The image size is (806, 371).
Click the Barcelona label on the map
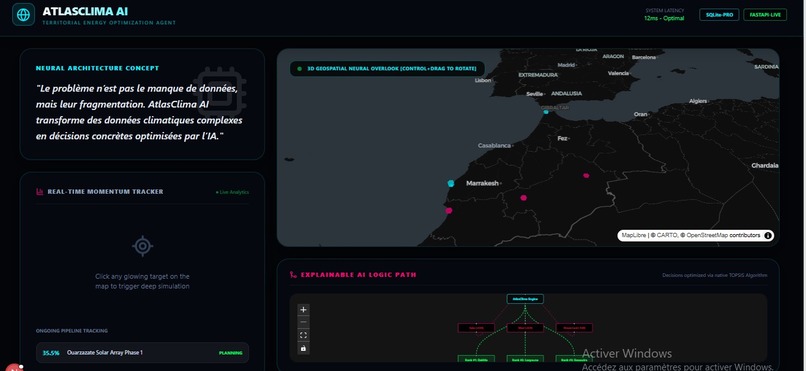(x=644, y=58)
